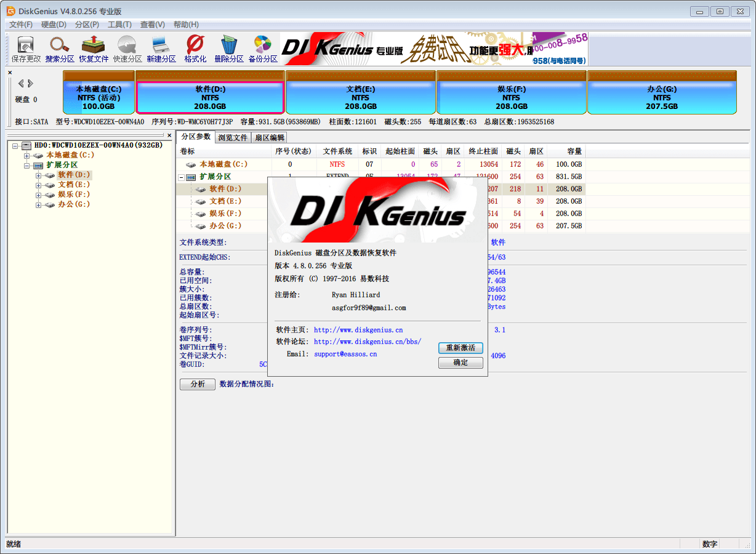Expand 本地磁盘(C:) in the tree
This screenshot has height=554, width=756.
pyautogui.click(x=26, y=156)
